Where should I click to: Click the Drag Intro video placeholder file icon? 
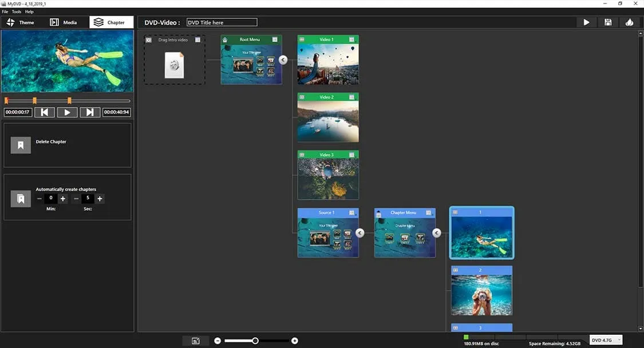[x=174, y=65]
